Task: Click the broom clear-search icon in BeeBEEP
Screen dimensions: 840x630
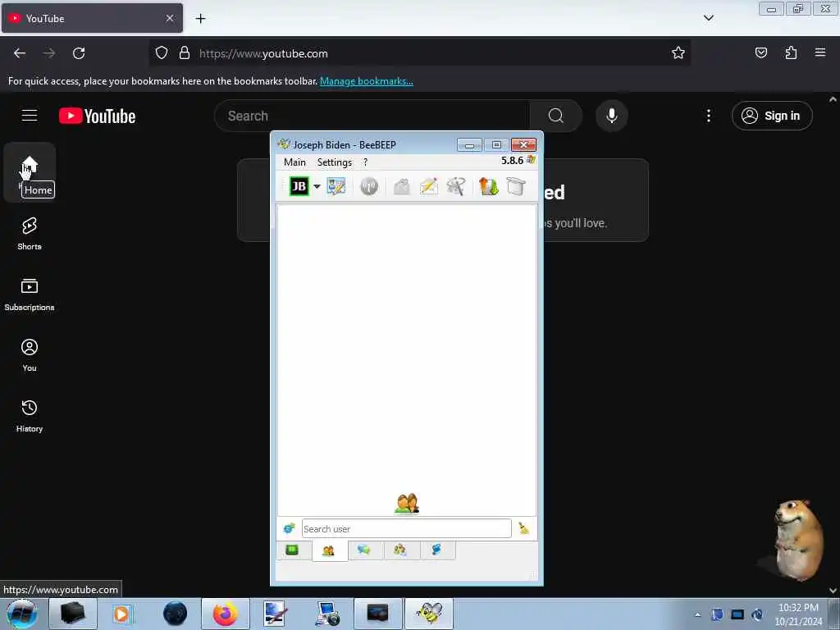Action: point(523,529)
